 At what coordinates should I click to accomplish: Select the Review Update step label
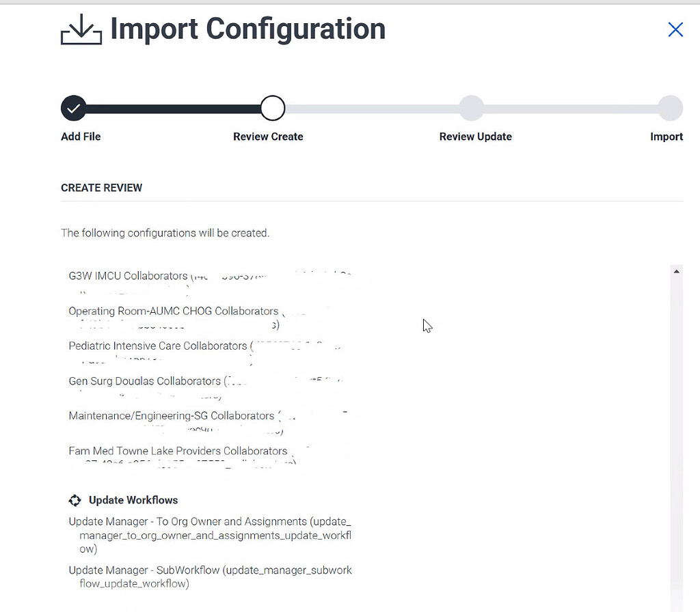pos(476,137)
